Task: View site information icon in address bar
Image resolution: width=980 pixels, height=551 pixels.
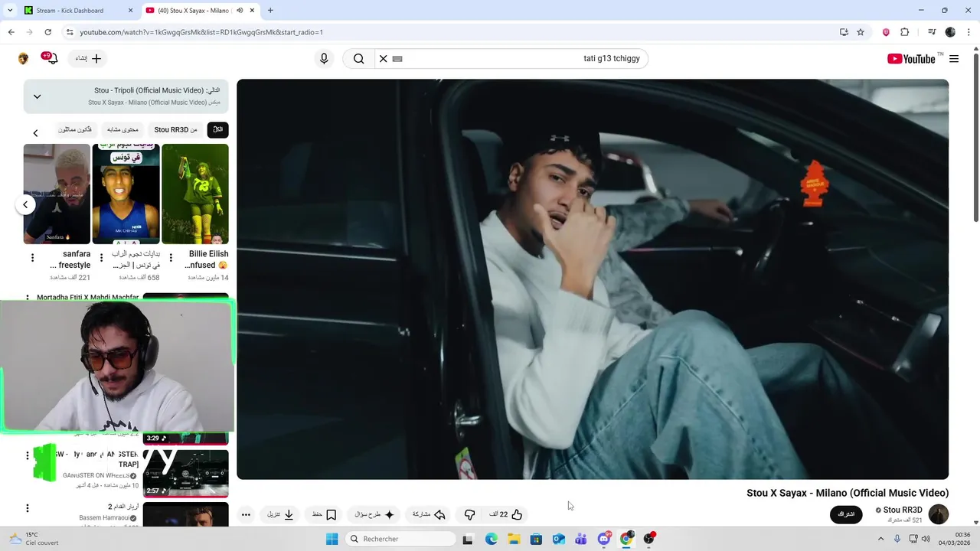Action: point(70,32)
